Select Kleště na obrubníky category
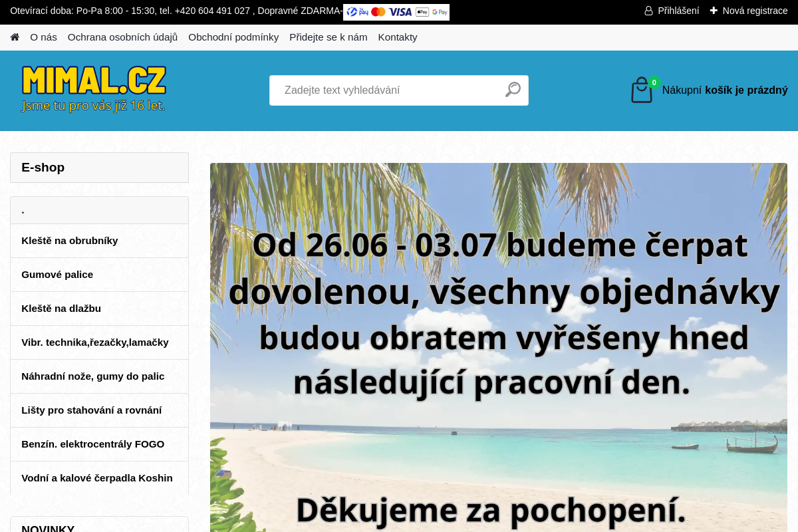The image size is (798, 532). tap(100, 241)
